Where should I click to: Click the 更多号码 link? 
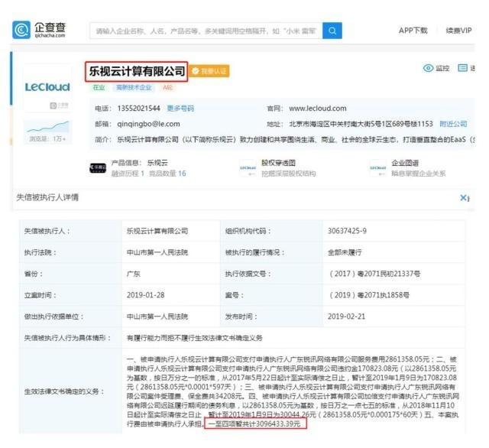tap(180, 109)
